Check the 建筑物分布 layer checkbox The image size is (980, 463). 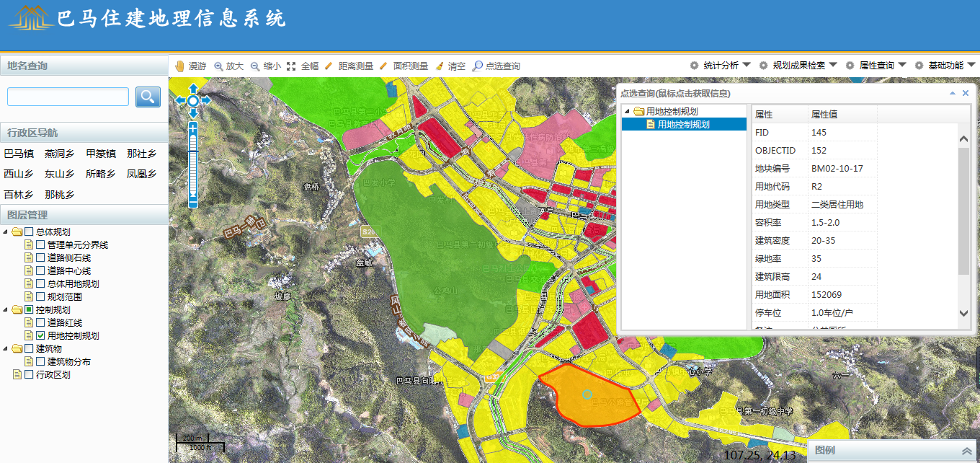tap(40, 362)
